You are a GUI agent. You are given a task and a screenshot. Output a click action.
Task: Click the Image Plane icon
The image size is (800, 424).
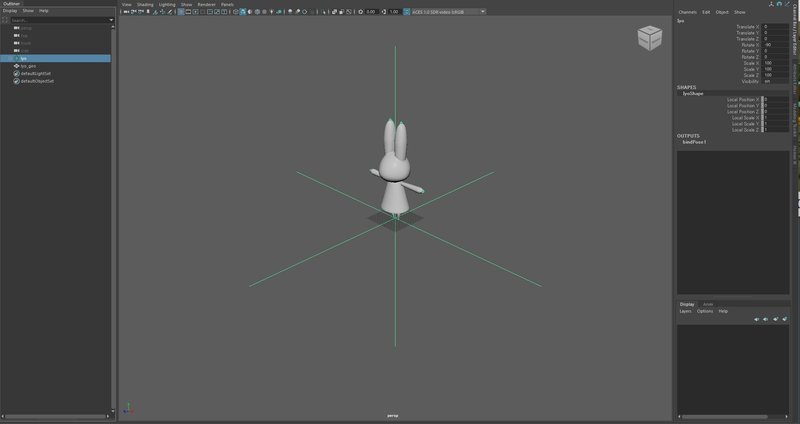tap(155, 11)
